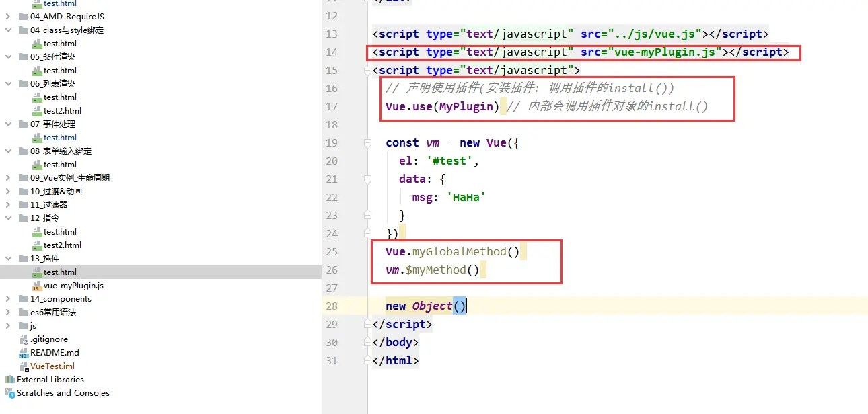868x414 pixels.
Task: Collapse the 12_指令 folder arrow
Action: (x=8, y=218)
